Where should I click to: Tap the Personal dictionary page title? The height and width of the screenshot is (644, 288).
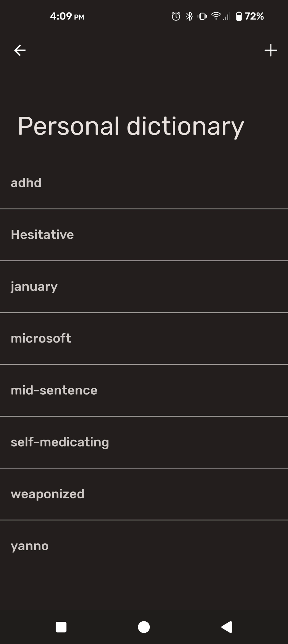[x=131, y=126]
